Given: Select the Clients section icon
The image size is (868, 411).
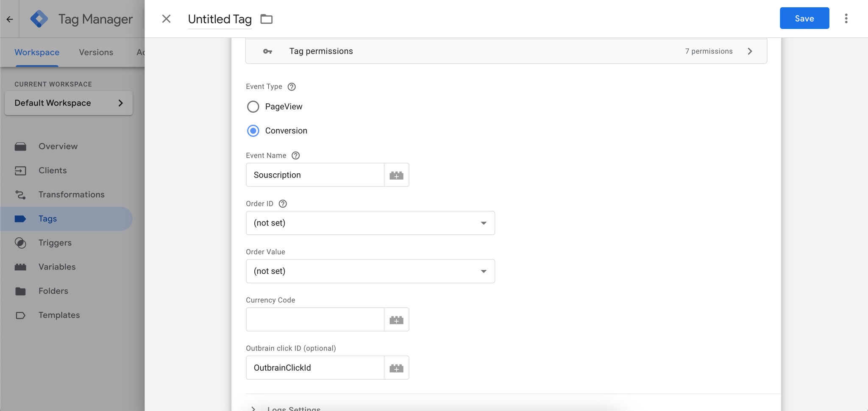Looking at the screenshot, I should point(20,170).
